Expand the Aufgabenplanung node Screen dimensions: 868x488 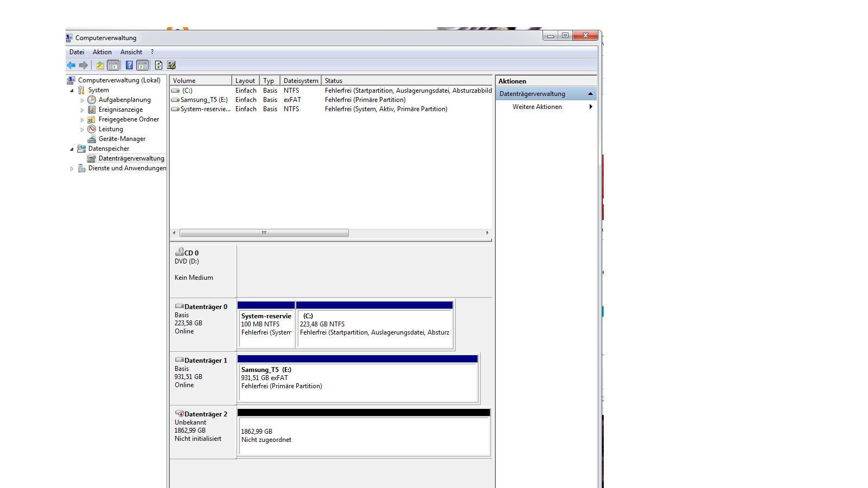[x=82, y=100]
